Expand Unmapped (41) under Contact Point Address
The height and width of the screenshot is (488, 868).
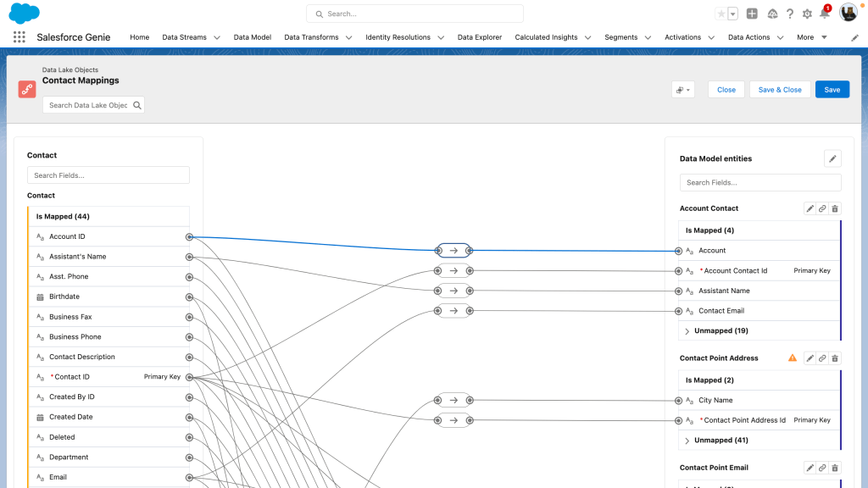(687, 441)
